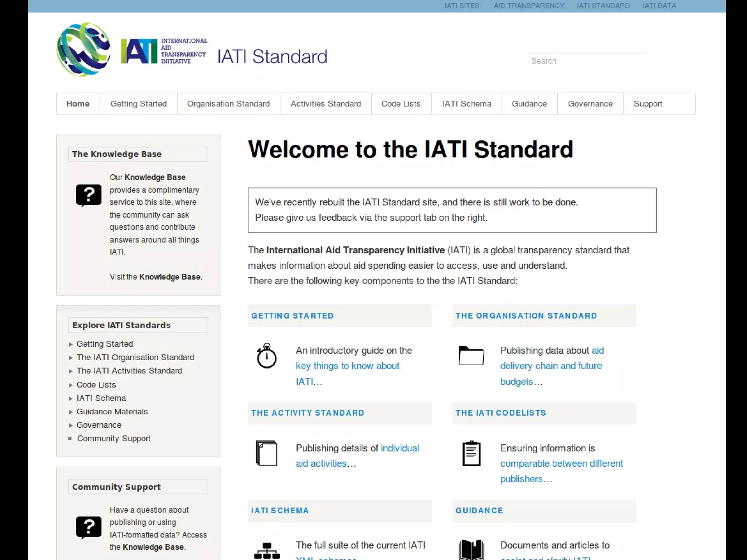
Task: Open 'individual aid activities' link
Action: [x=399, y=448]
